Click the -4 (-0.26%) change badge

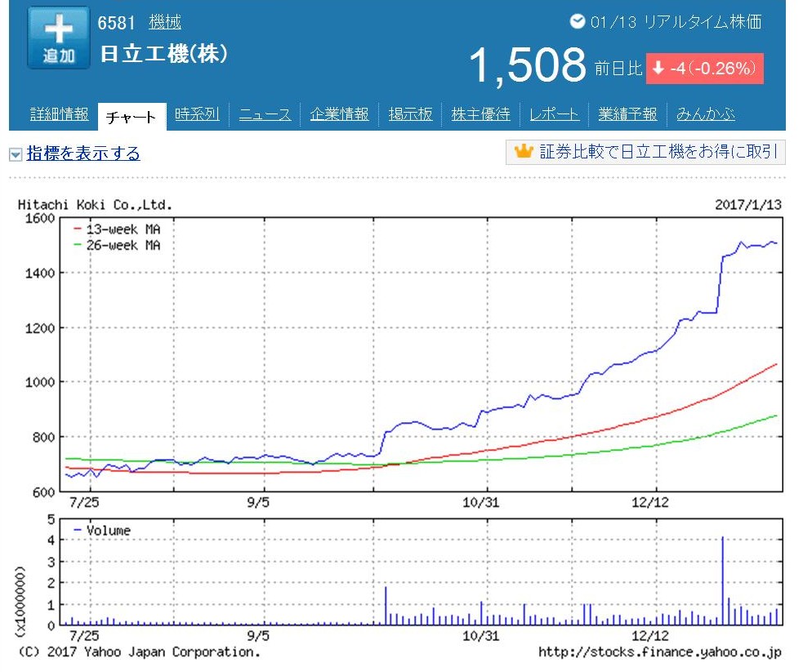(x=705, y=68)
